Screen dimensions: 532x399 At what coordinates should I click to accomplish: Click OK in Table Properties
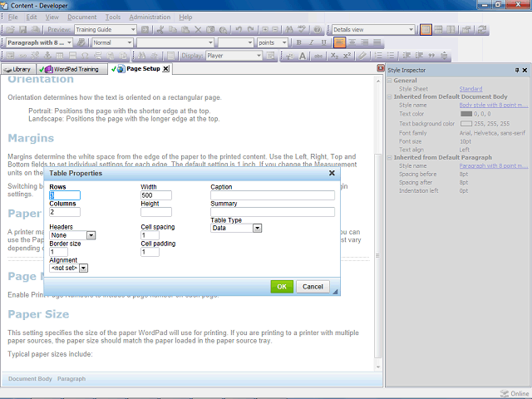(x=282, y=287)
